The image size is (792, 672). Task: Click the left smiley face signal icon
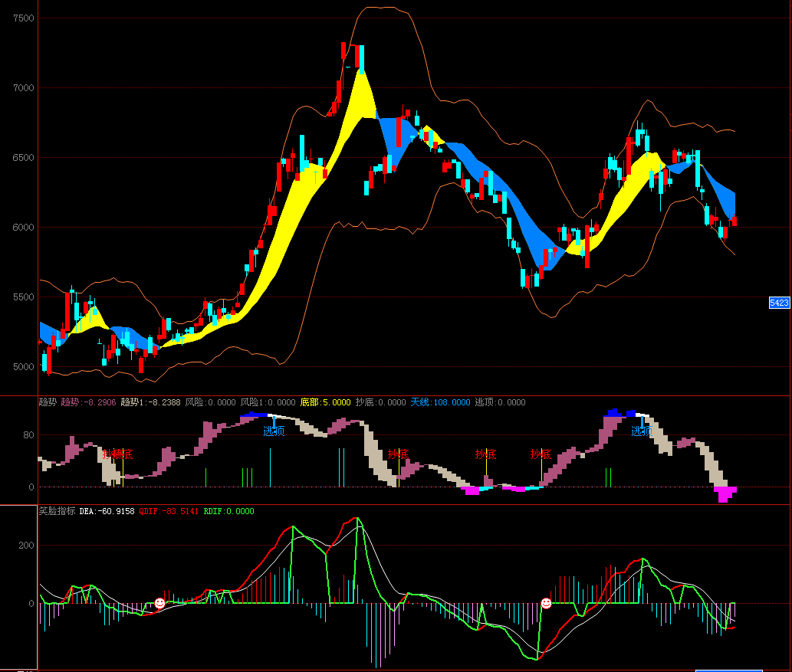click(159, 604)
